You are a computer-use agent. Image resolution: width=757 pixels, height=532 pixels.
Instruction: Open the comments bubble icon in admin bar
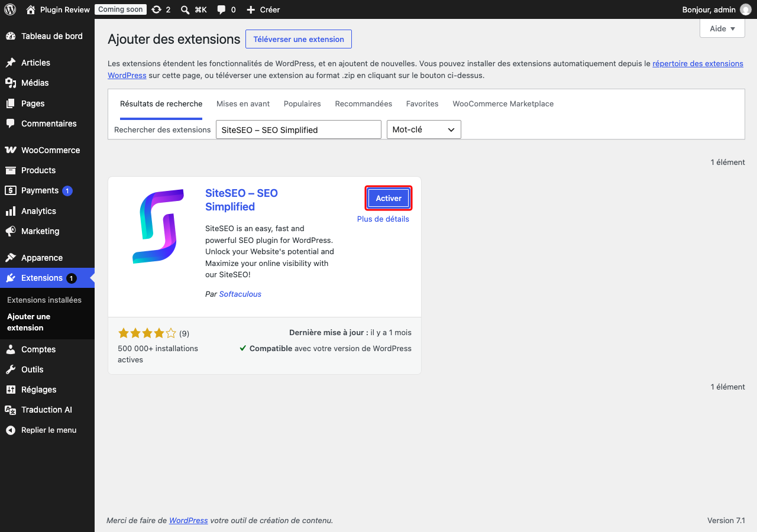221,9
